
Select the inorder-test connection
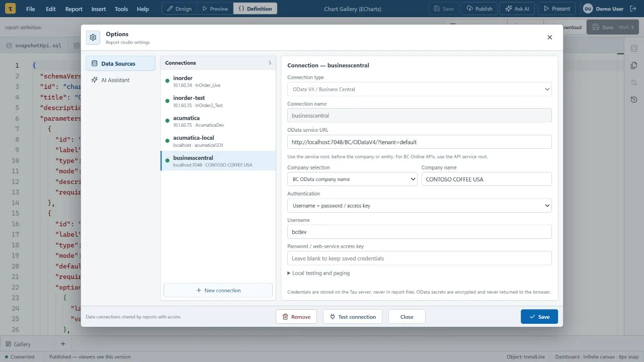click(218, 102)
